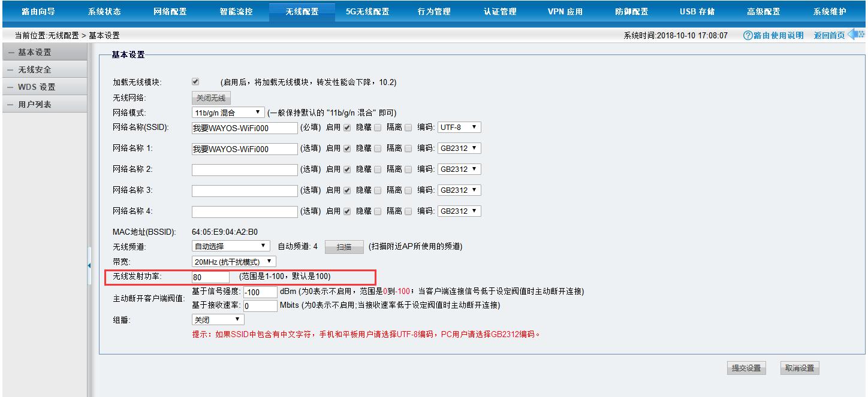The image size is (868, 397).
Task: Open the 无线频道 channel dropdown
Action: (230, 246)
